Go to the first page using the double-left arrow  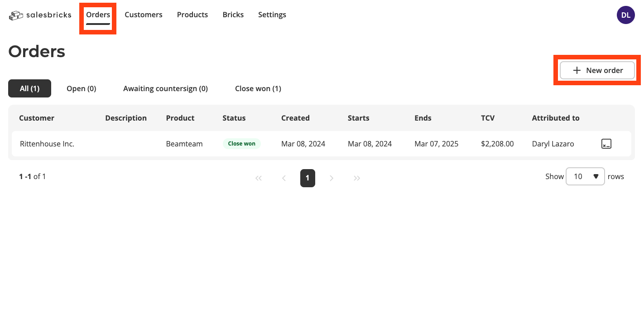(x=259, y=178)
